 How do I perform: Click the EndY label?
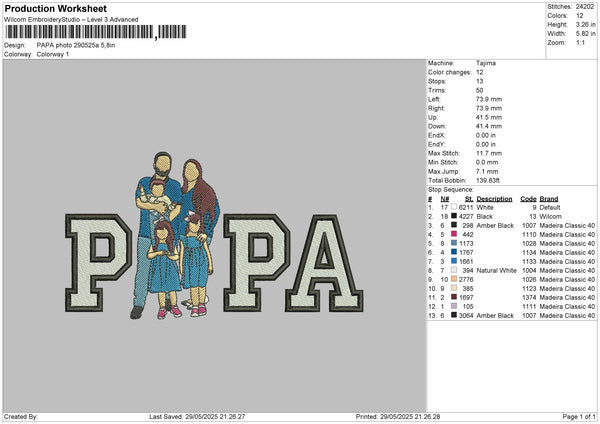pyautogui.click(x=437, y=144)
